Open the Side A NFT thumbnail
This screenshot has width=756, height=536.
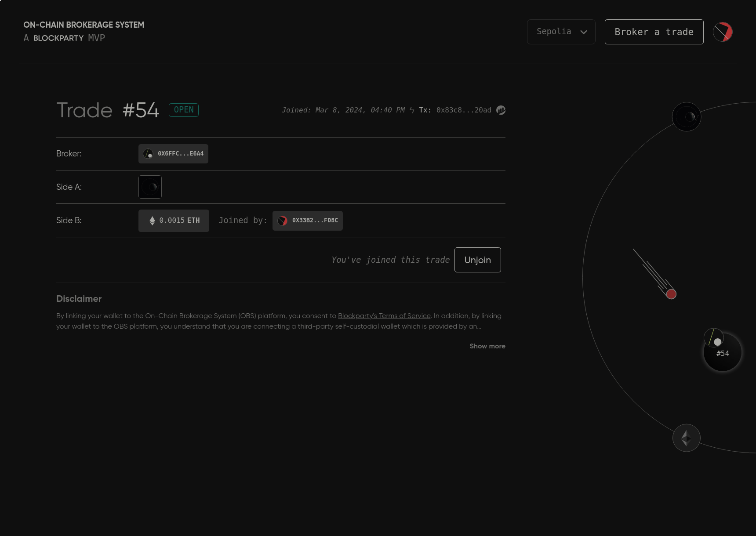(x=150, y=187)
